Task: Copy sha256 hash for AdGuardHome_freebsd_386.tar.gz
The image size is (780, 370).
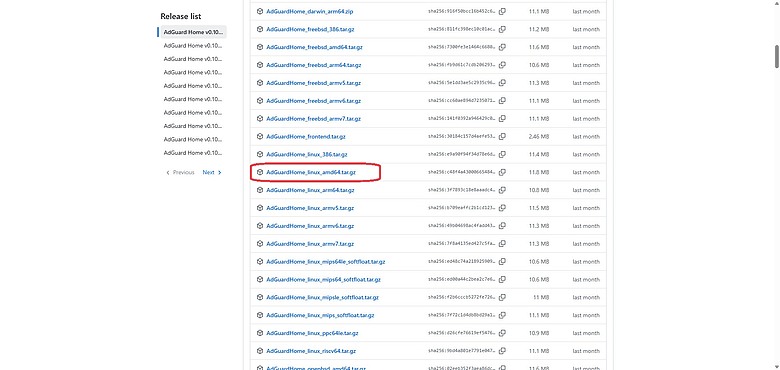Action: point(502,29)
